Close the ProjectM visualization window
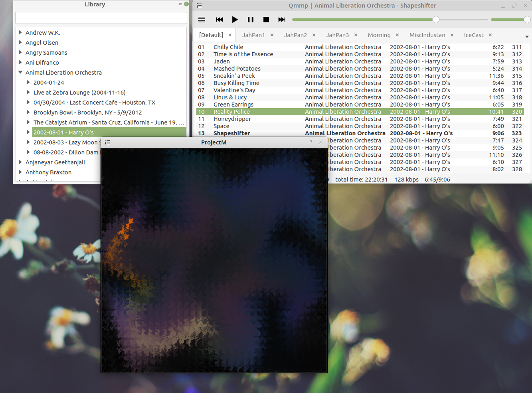Screen dimensions: 532x393 [x=321, y=142]
